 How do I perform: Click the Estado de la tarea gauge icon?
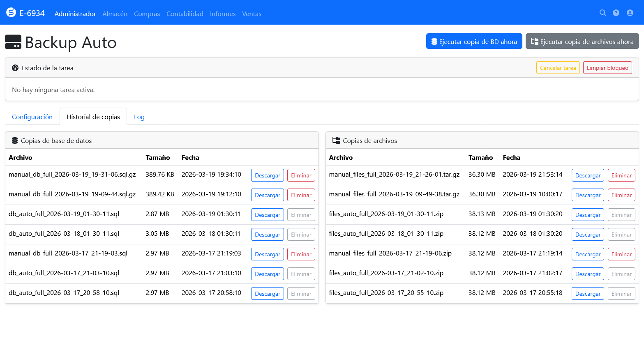15,68
